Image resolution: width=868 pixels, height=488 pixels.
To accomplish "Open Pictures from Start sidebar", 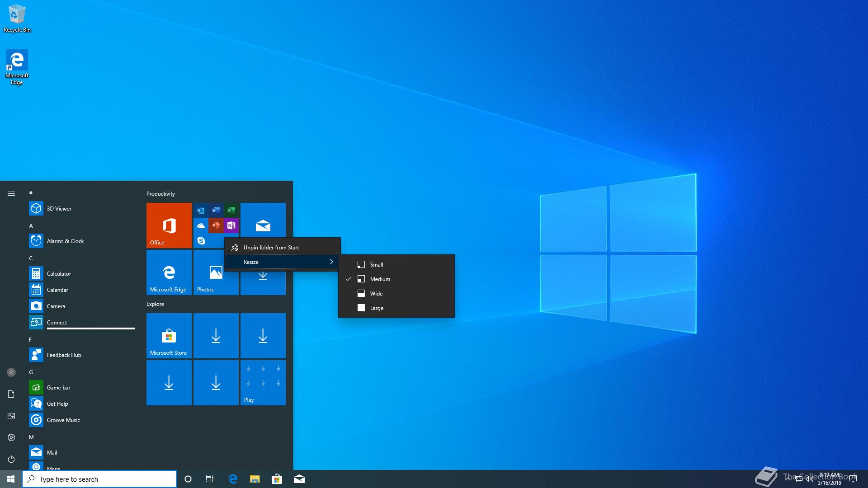I will tap(11, 416).
